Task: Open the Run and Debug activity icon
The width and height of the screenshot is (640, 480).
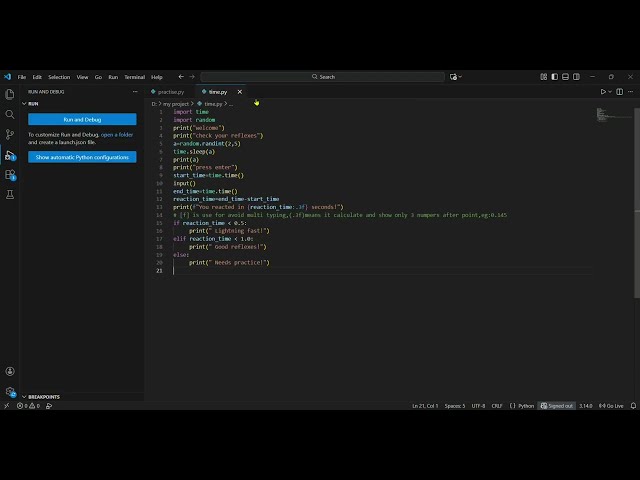Action: point(10,155)
